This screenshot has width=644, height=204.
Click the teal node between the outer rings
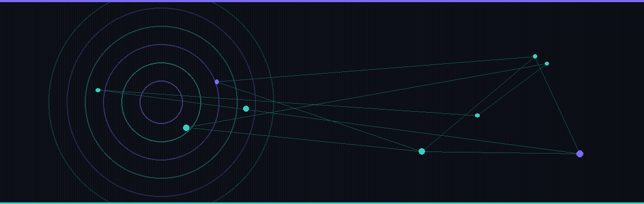[x=246, y=108]
